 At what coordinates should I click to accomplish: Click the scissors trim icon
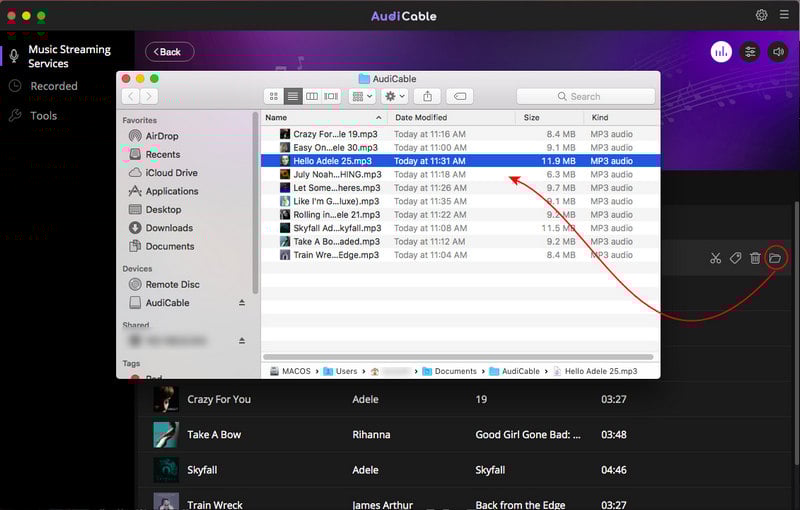tap(715, 259)
